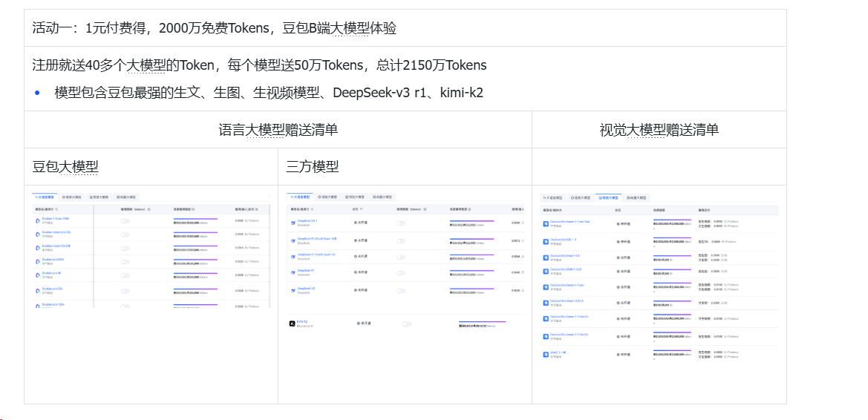Click the Doubao-Seedance-1.0-lite-i2v model icon
Image resolution: width=868 pixels, height=420 pixels.
coord(546,336)
